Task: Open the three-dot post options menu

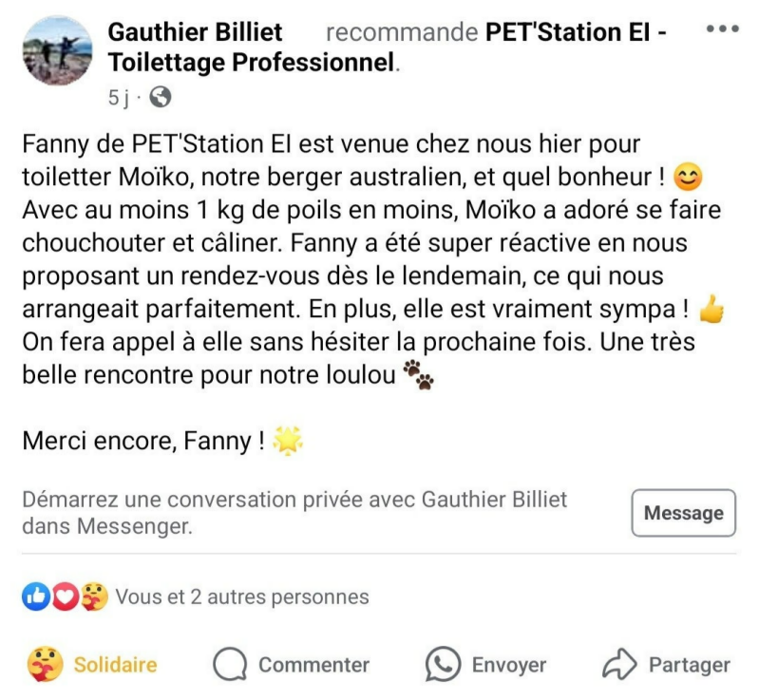Action: pyautogui.click(x=722, y=29)
